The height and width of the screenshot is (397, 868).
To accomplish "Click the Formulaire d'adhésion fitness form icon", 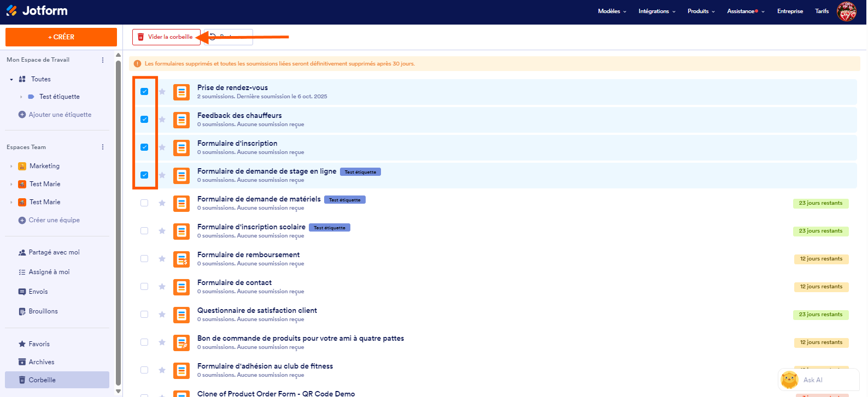I will 181,371.
